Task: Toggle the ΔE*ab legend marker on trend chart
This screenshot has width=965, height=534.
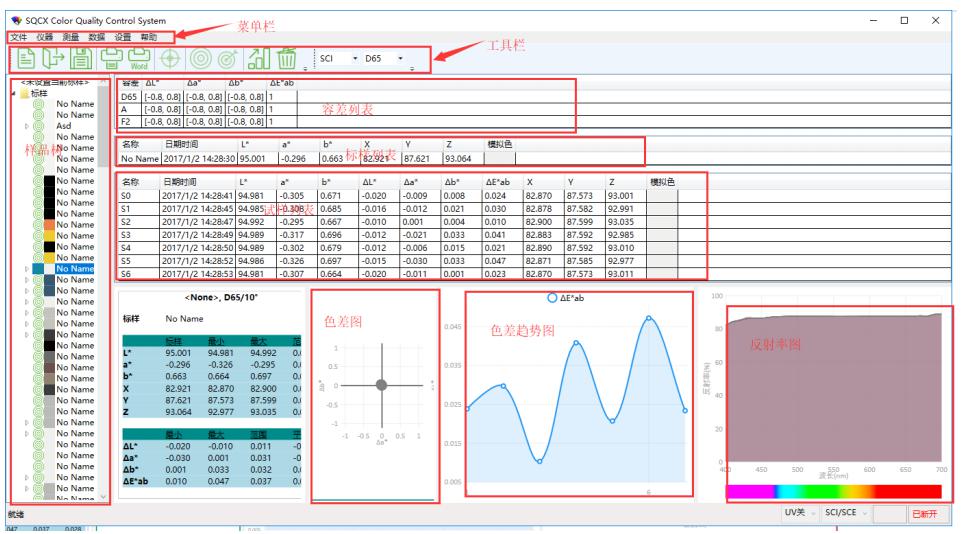Action: (x=552, y=298)
